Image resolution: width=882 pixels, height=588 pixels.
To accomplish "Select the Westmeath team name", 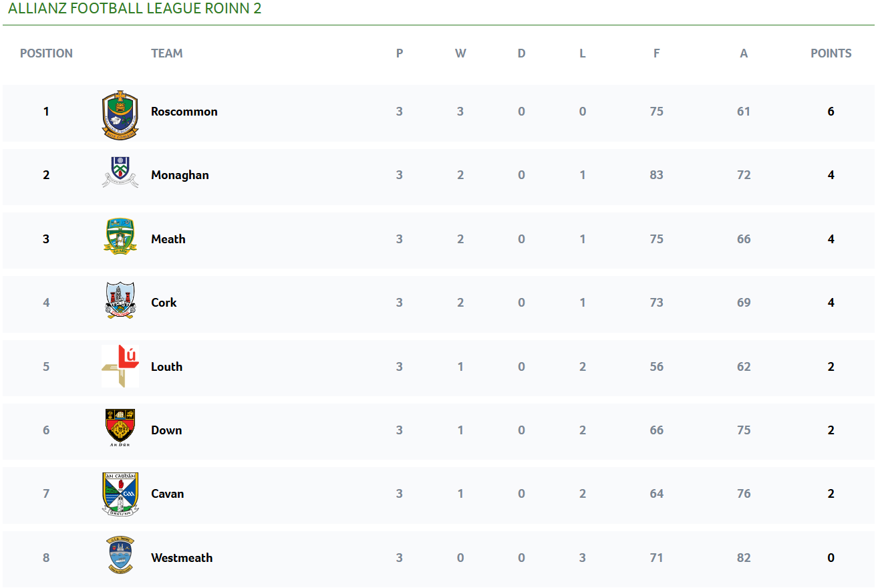I will pyautogui.click(x=182, y=558).
